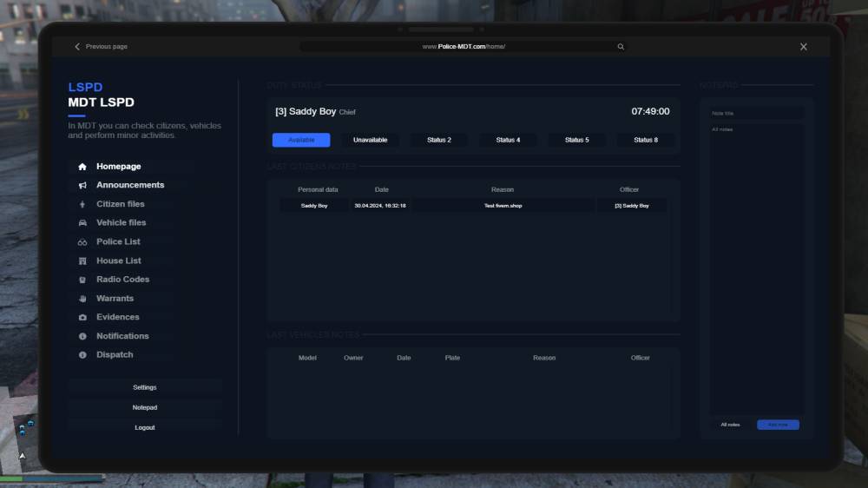The height and width of the screenshot is (488, 868).
Task: Click the Note title input field
Action: click(x=756, y=114)
